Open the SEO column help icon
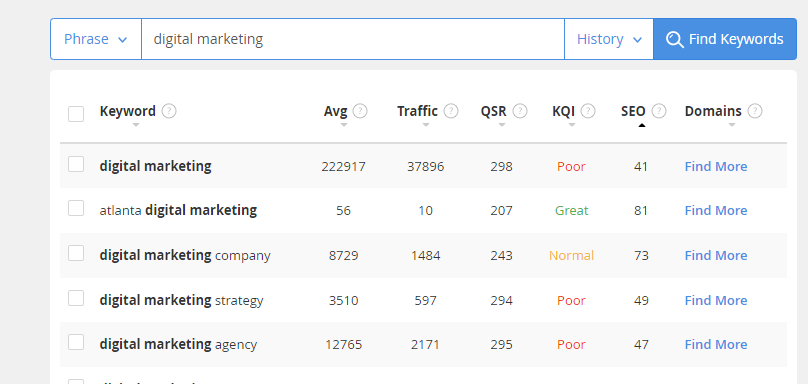Image resolution: width=808 pixels, height=384 pixels. [x=659, y=111]
